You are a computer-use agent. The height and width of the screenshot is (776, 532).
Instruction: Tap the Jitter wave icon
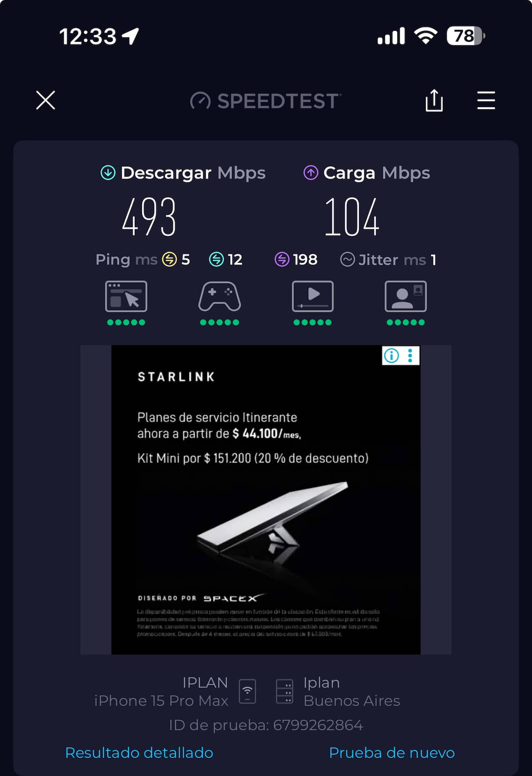pyautogui.click(x=347, y=260)
